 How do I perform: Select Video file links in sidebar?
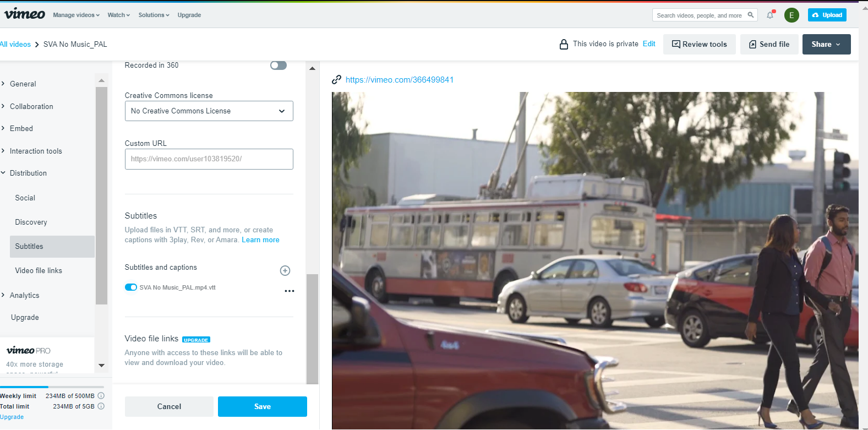39,270
